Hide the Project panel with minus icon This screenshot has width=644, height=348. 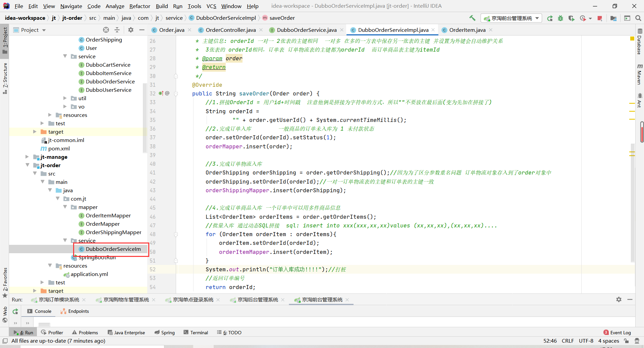click(x=142, y=30)
